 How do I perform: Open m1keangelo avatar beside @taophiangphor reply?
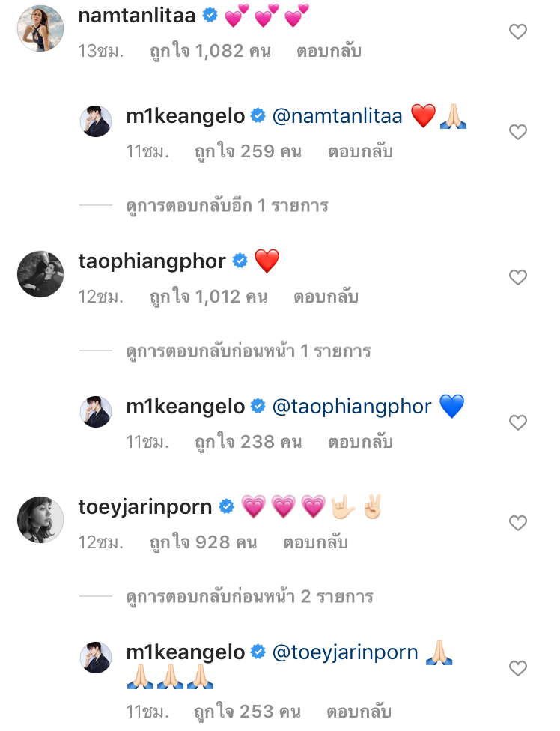[96, 412]
